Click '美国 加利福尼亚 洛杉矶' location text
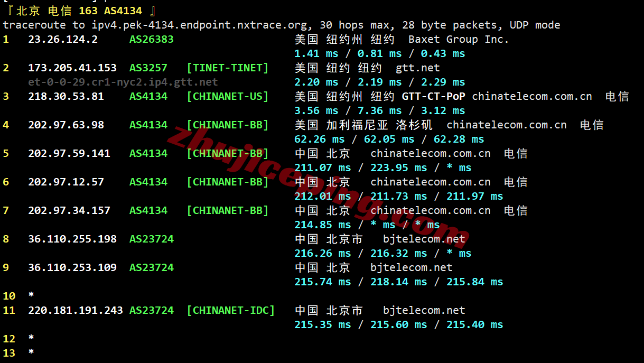Screen dimensions: 644x363 tap(364, 125)
